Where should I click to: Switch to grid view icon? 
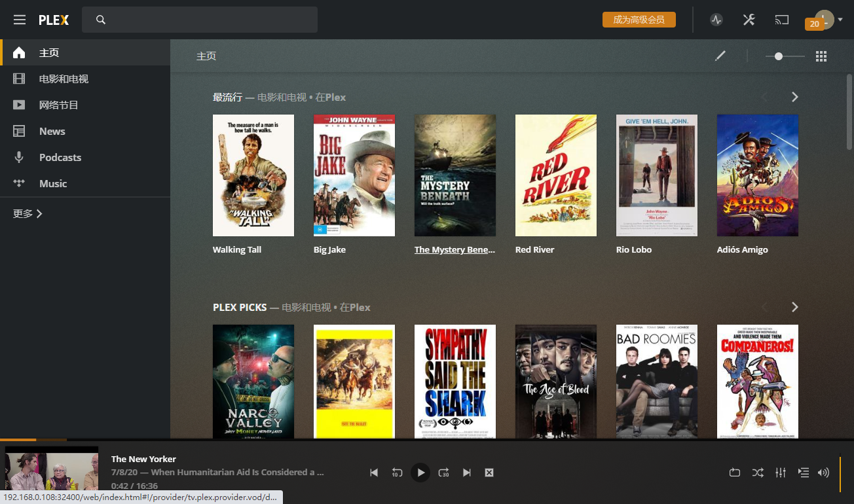(821, 56)
